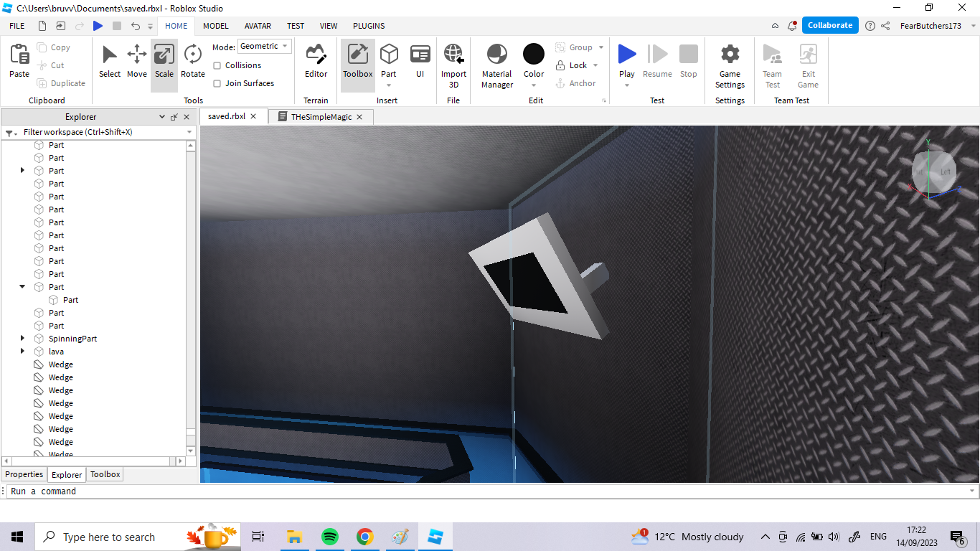Click the Exit Game icon
This screenshot has width=980, height=551.
tap(809, 55)
